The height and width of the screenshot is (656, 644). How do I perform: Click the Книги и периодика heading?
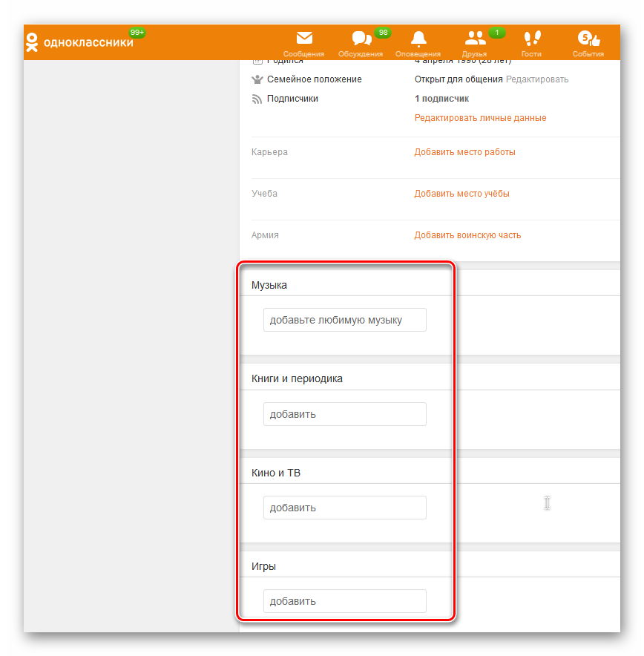(297, 378)
